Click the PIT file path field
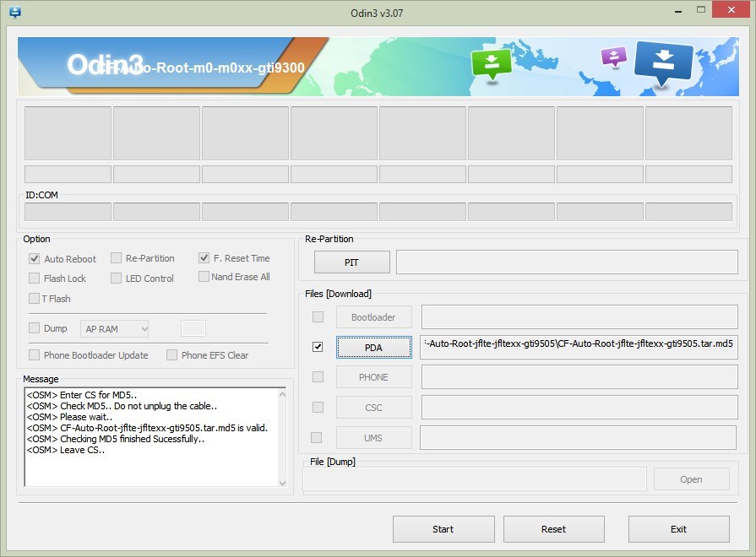Image resolution: width=756 pixels, height=557 pixels. 567,262
